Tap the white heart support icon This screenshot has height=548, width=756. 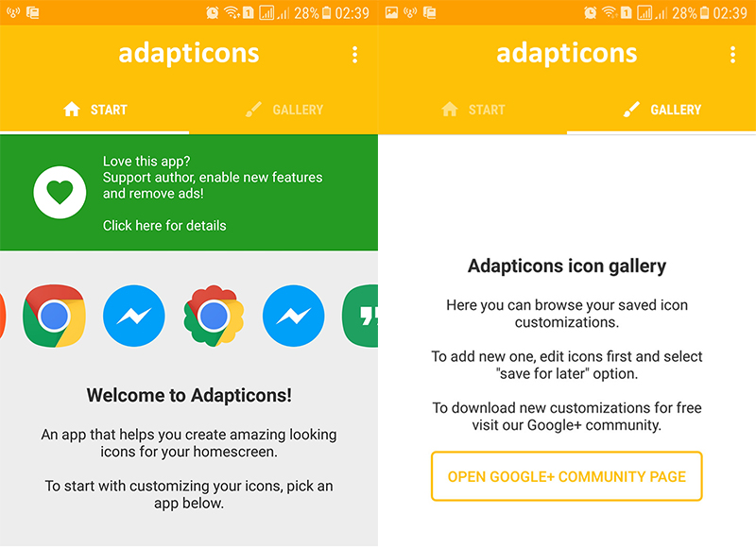[x=60, y=193]
